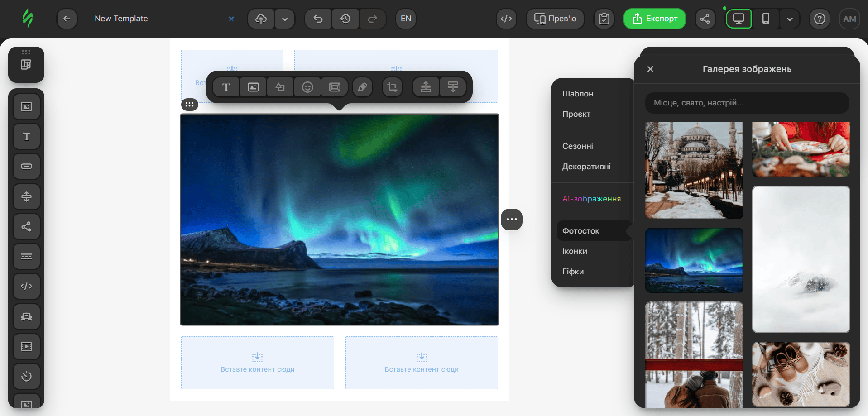Click the emoji smiley icon
868x416 pixels.
point(307,87)
